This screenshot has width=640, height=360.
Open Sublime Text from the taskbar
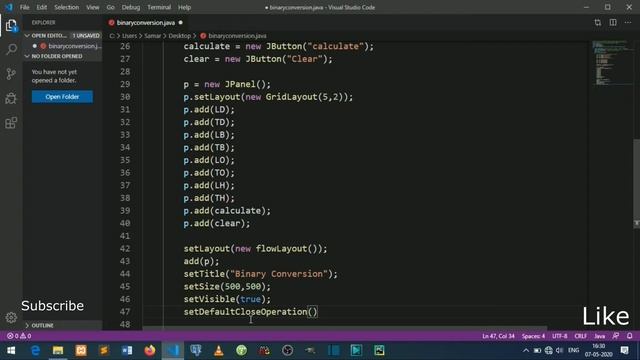pos(104,350)
